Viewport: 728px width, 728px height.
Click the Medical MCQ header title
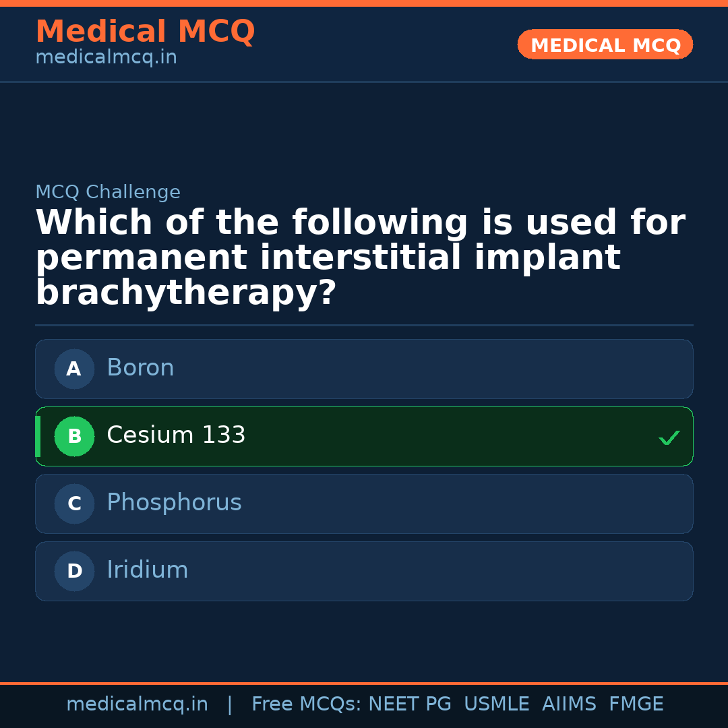coord(145,32)
